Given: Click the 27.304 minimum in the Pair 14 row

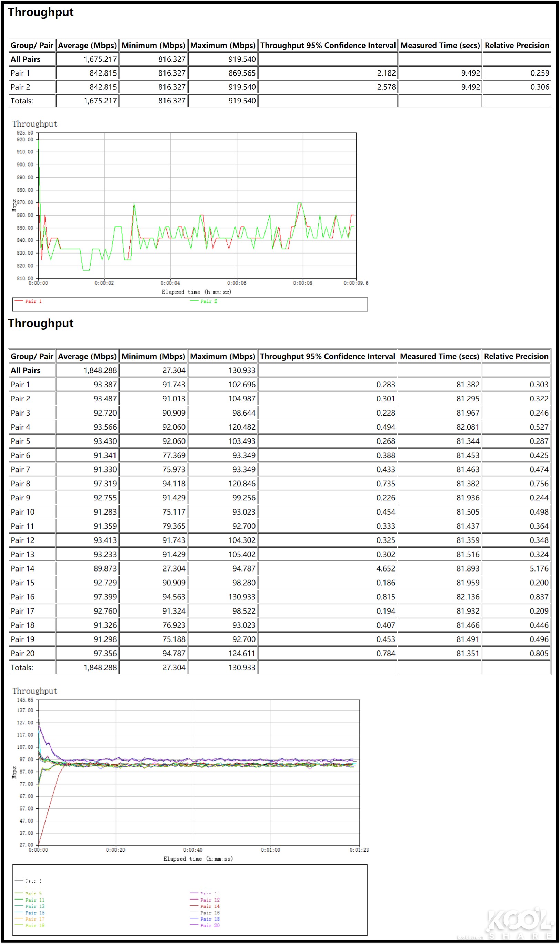Looking at the screenshot, I should [x=174, y=569].
